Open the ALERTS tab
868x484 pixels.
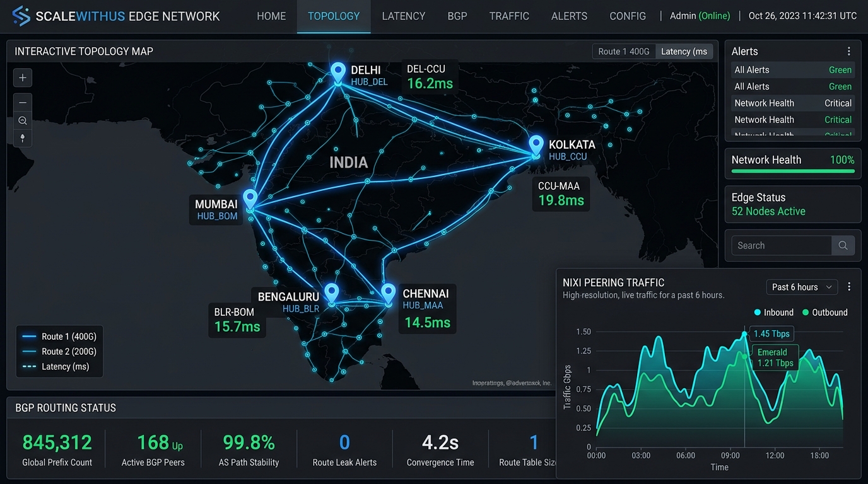pos(569,16)
